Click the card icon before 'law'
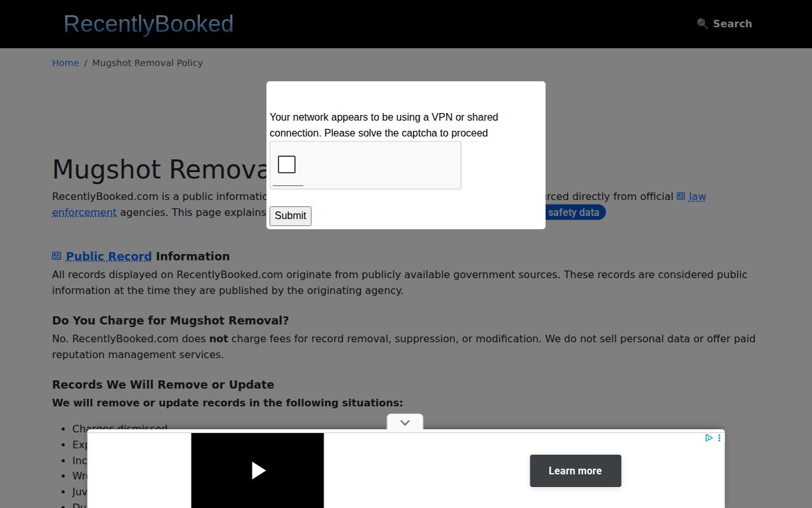This screenshot has width=812, height=508. tap(681, 196)
